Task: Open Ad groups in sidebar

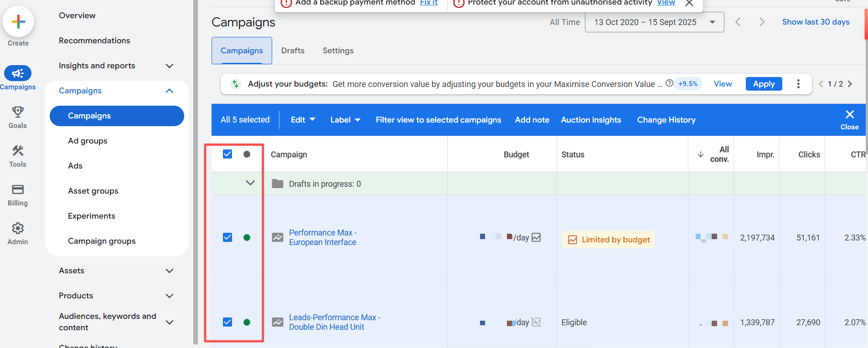Action: (x=88, y=141)
